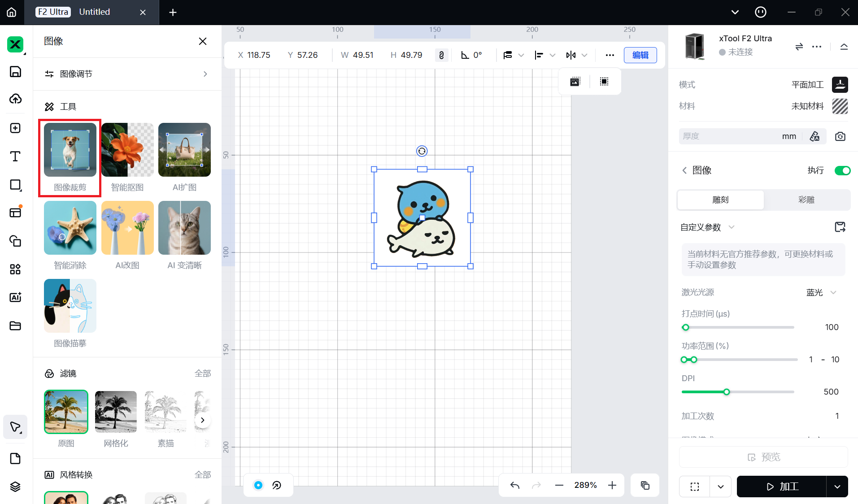Image resolution: width=858 pixels, height=504 pixels.
Task: Click the DPI slider handle
Action: [726, 392]
